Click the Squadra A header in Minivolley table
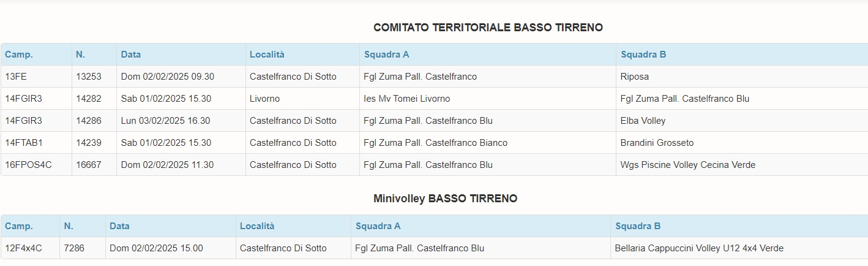The image size is (868, 266). point(378,226)
